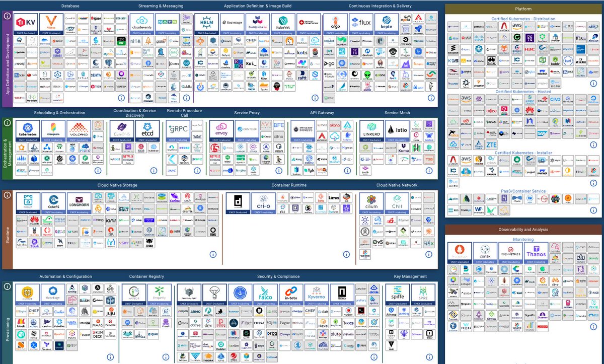Image resolution: width=604 pixels, height=364 pixels.
Task: Click the SPIRE card
Action: (422, 295)
